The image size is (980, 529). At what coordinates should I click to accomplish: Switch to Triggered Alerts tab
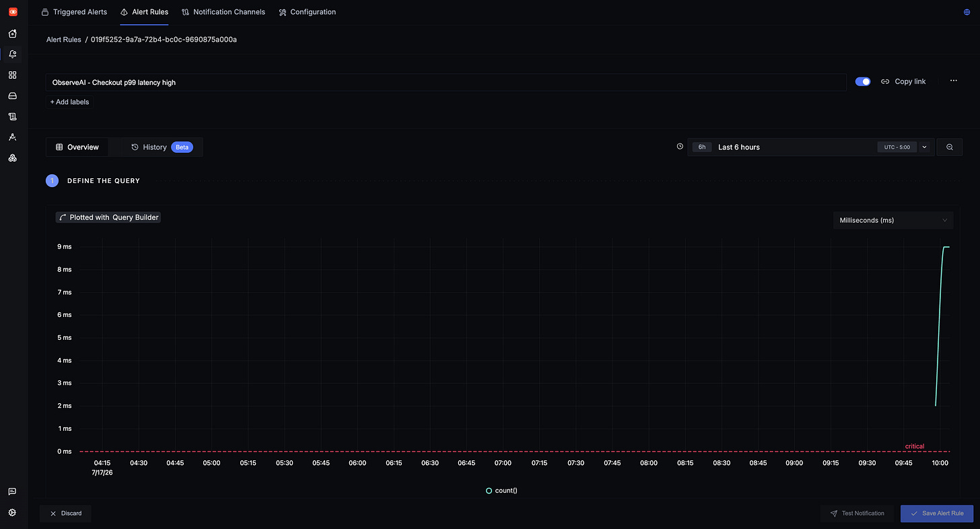(x=74, y=12)
